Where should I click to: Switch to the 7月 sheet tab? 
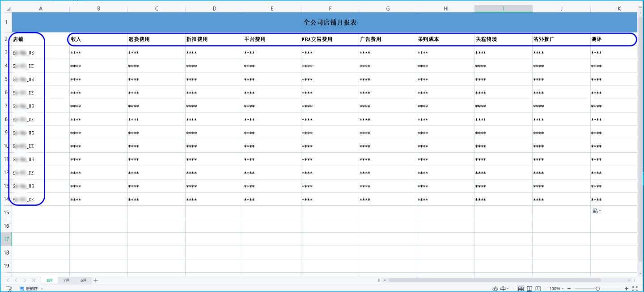[x=66, y=280]
